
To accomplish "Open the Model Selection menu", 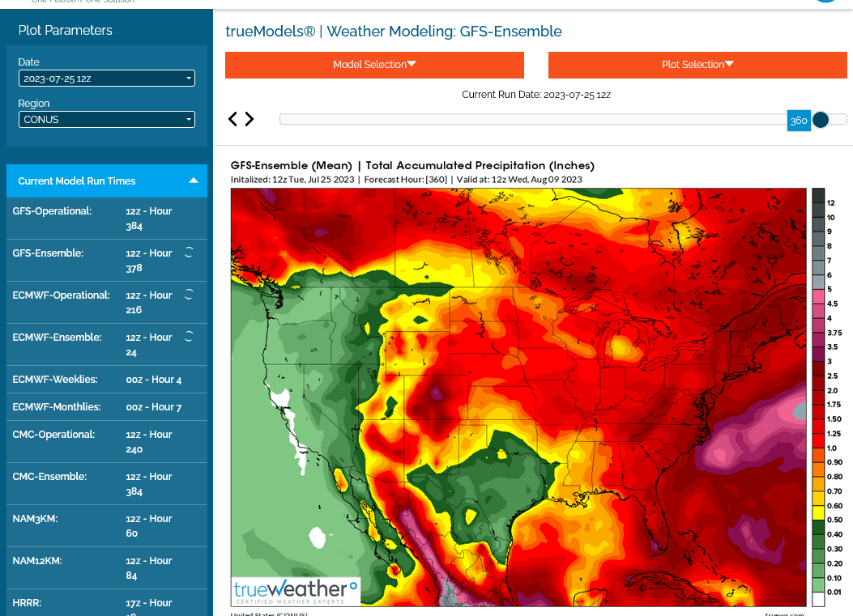I will pos(374,65).
